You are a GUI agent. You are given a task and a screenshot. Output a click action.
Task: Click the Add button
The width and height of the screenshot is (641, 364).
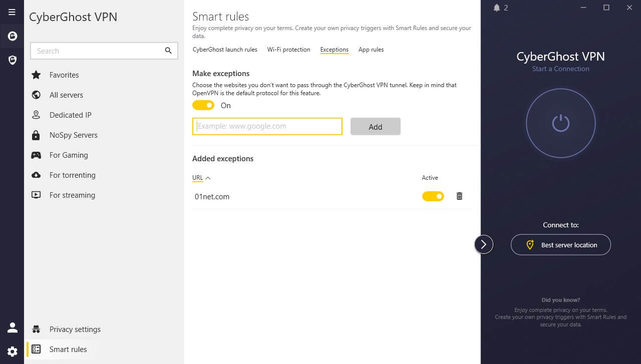(375, 127)
